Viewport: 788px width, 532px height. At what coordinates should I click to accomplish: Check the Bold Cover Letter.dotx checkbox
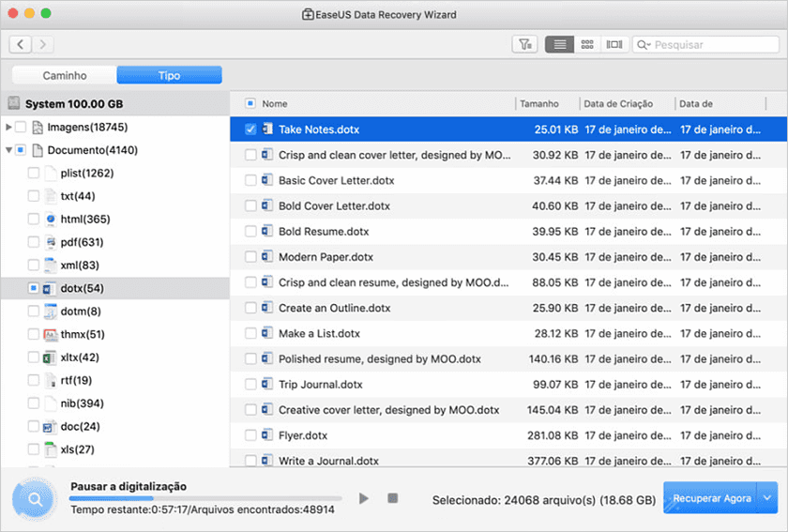(250, 205)
